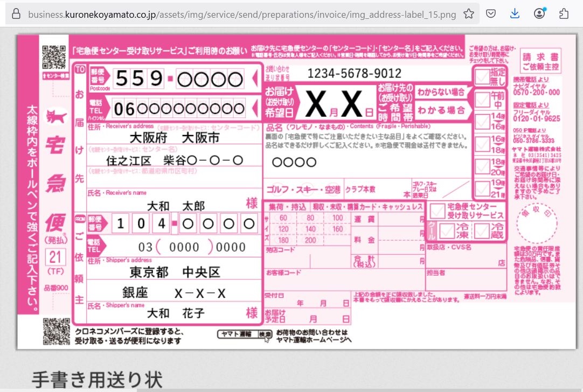Select size 200 in the size grid
This screenshot has width=583, height=392.
[x=310, y=240]
